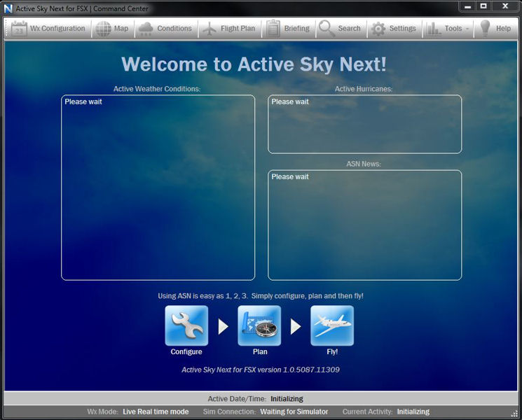
Task: Click the Map globe icon
Action: coord(103,29)
